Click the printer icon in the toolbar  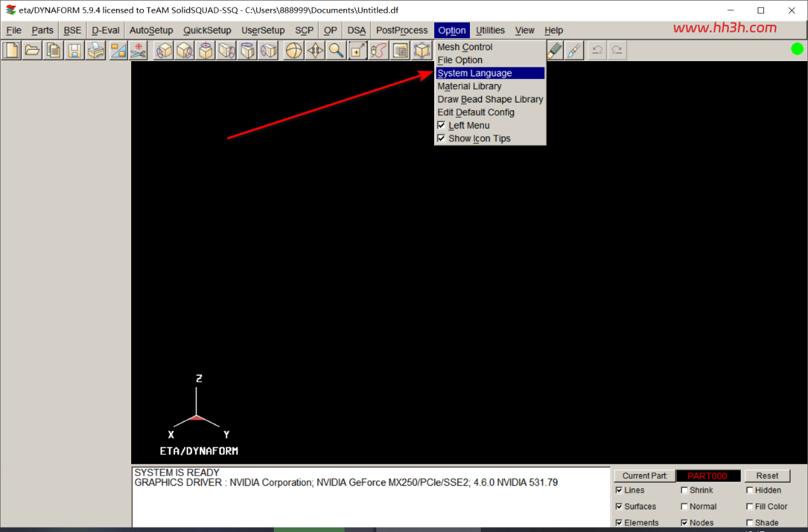point(96,50)
